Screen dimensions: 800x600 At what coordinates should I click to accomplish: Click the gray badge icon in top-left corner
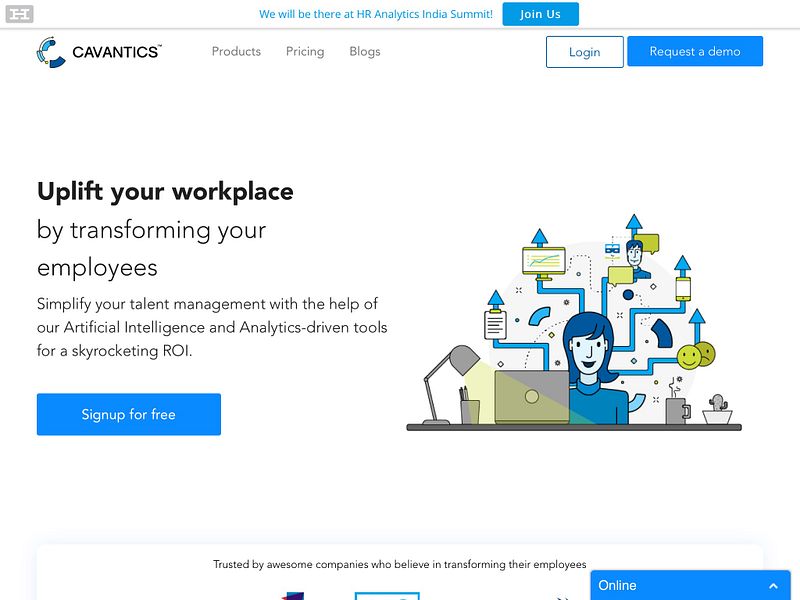click(x=19, y=14)
